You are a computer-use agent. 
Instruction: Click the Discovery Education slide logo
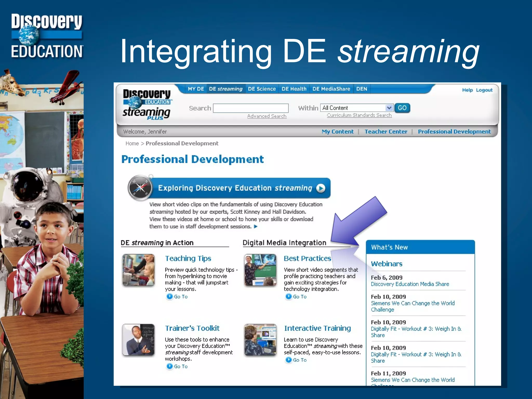(x=47, y=36)
